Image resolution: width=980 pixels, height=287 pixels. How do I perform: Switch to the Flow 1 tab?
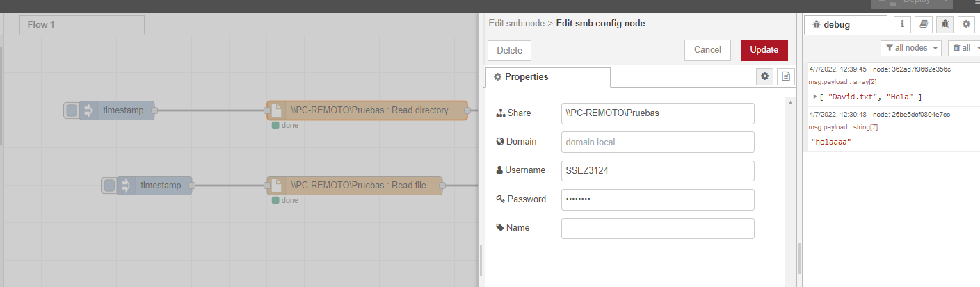coord(41,25)
